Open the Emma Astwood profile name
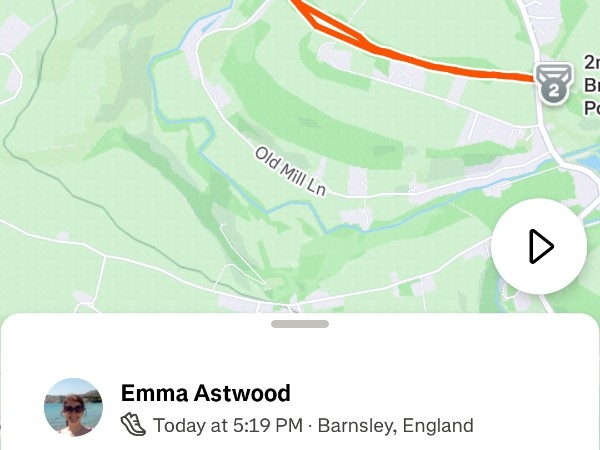600x450 pixels. (206, 393)
